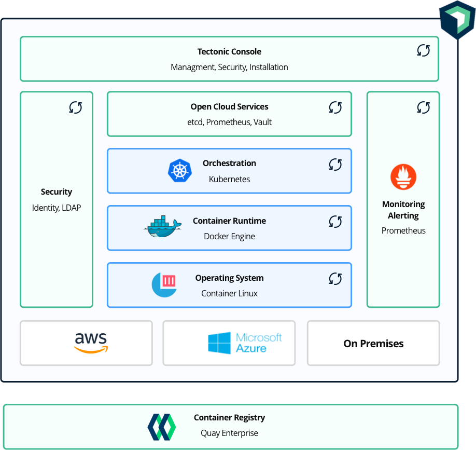
Task: Click the refresh icon in Orchestration box
Action: click(335, 165)
